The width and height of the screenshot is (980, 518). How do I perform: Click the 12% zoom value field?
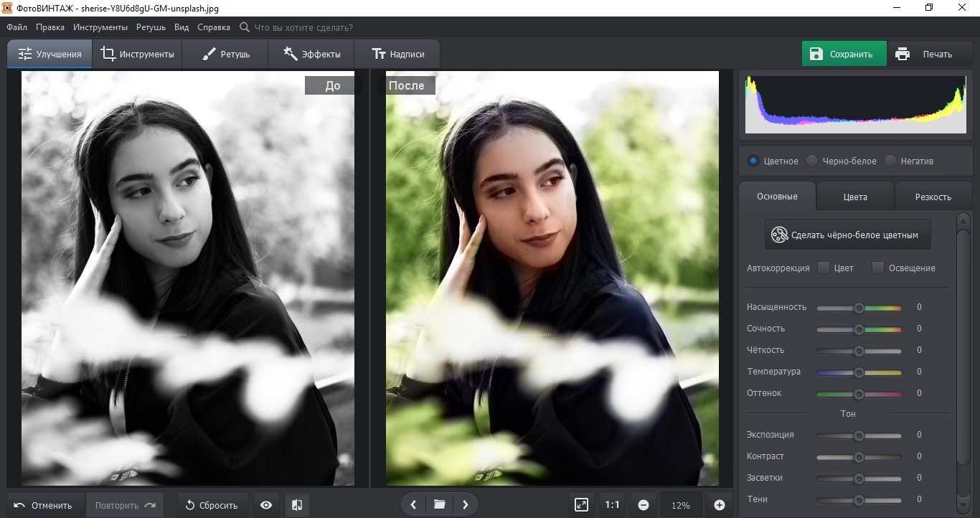(681, 505)
